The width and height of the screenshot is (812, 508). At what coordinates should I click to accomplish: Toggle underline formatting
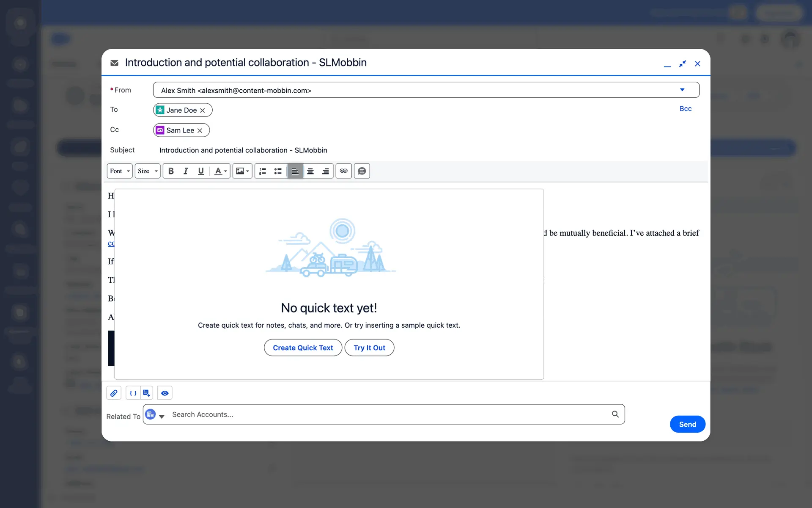click(201, 171)
